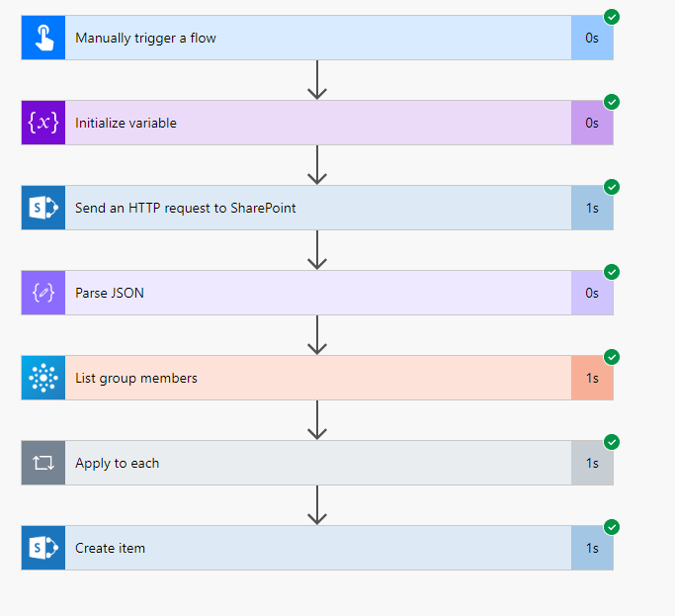This screenshot has height=616, width=675.
Task: Click the 0s duration badge on Initialize variable
Action: 592,123
